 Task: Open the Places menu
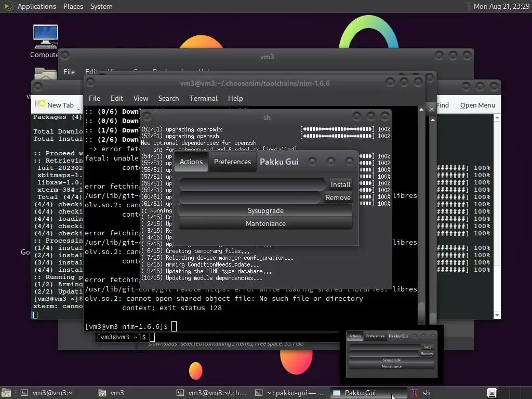pos(73,6)
